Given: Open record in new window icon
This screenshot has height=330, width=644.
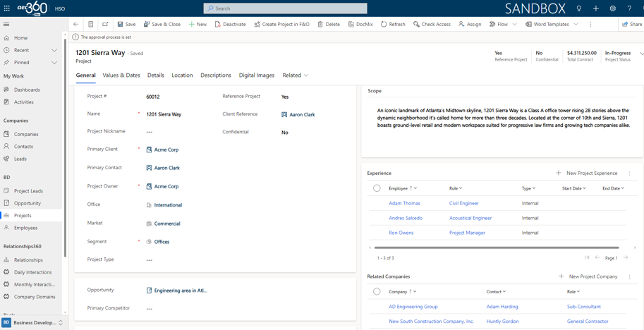Looking at the screenshot, I should tap(106, 24).
